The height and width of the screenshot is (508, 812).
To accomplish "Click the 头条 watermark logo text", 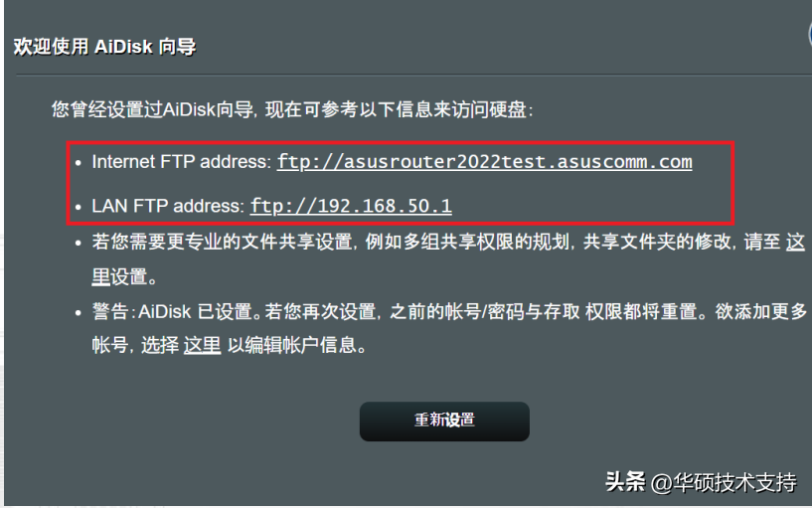I will [625, 482].
